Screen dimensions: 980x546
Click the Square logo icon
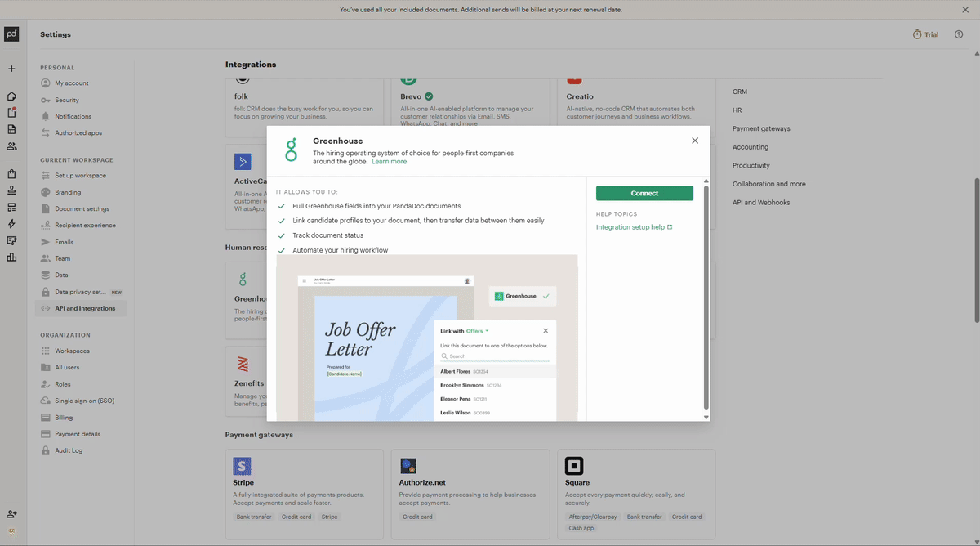click(x=574, y=466)
